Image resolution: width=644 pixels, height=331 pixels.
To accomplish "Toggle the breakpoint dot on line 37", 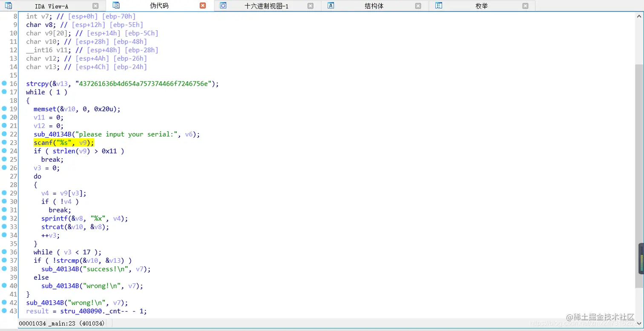I will click(x=4, y=260).
